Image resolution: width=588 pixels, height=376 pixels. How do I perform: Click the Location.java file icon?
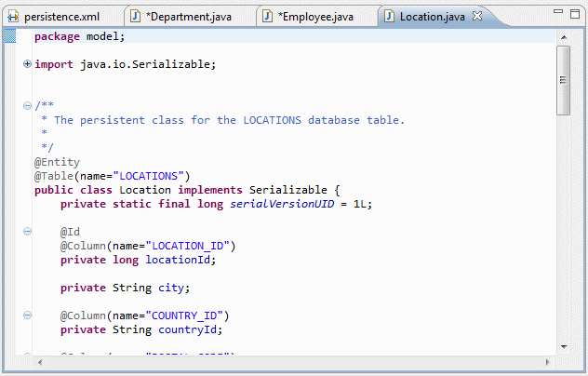click(390, 17)
